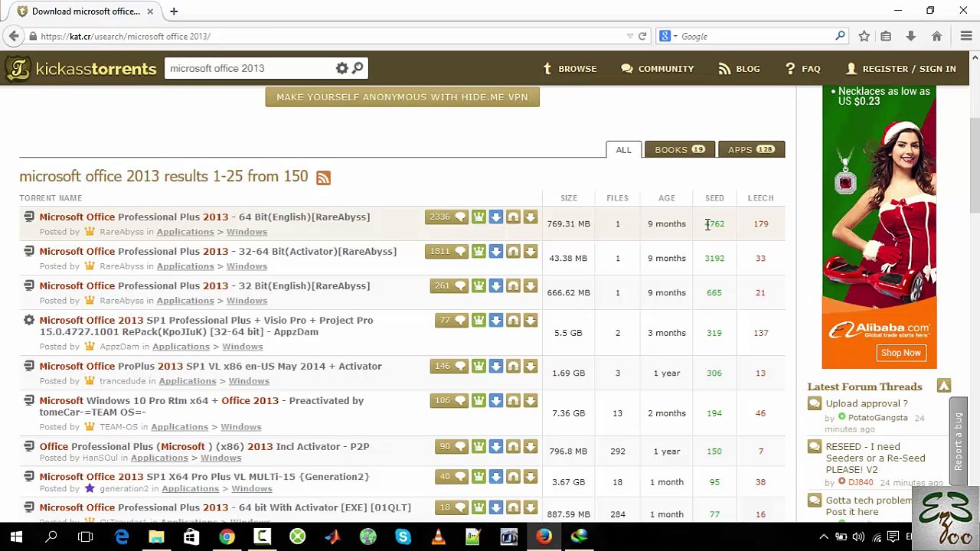
Task: Sort results by SEED column
Action: click(x=714, y=198)
